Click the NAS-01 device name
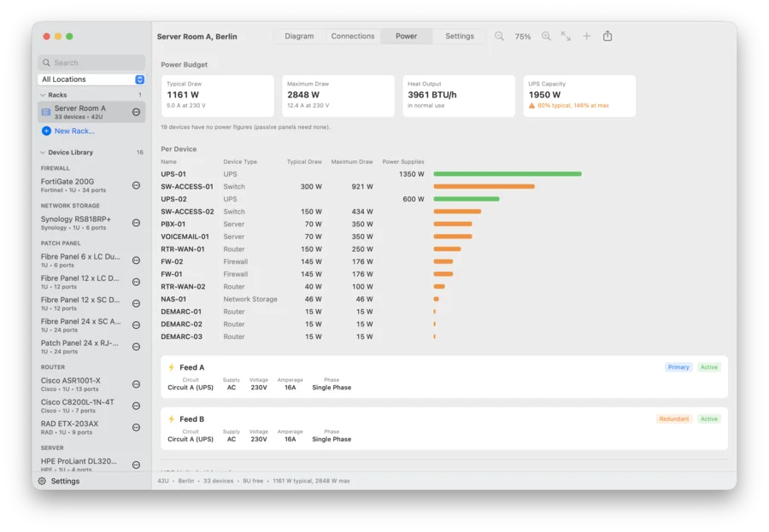This screenshot has height=532, width=769. tap(173, 299)
